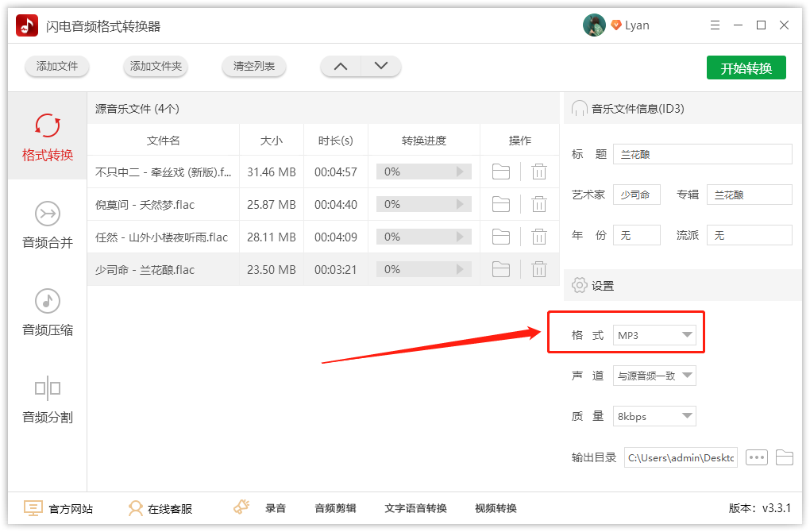Click progress bar of 不只中二 - 牵丝戏 file
The height and width of the screenshot is (532, 810).
pos(423,172)
